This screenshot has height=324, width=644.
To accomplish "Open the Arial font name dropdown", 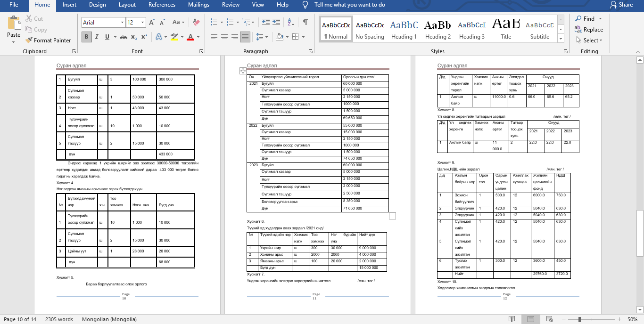I will tap(122, 22).
